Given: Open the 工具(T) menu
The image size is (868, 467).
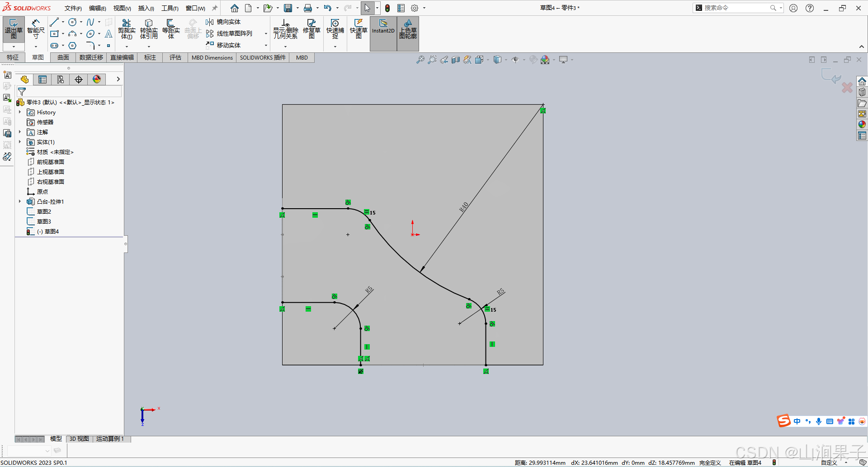Looking at the screenshot, I should [170, 8].
